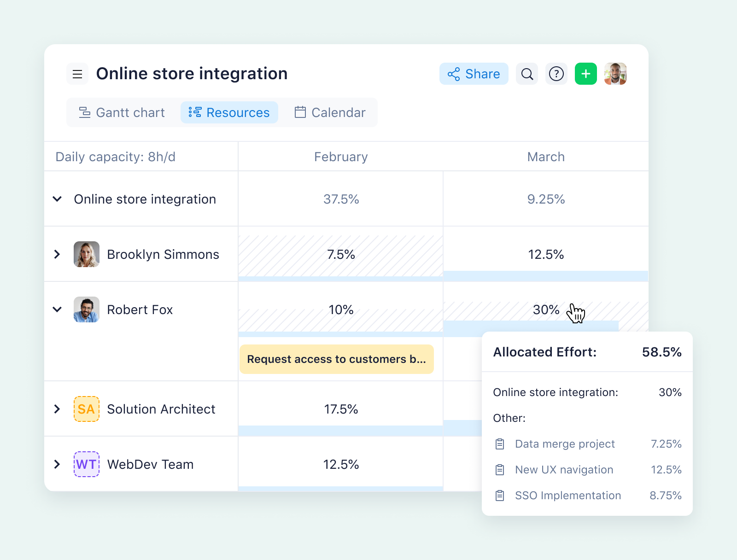Select the Gantt chart view icon
The image size is (737, 560).
pos(84,112)
